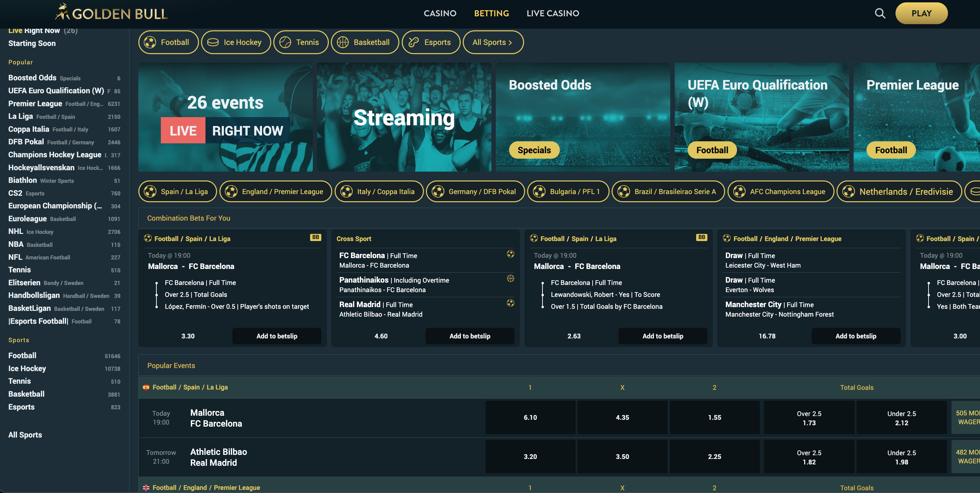Image resolution: width=980 pixels, height=493 pixels.
Task: Click Spain flag icon in Popular Events
Action: tap(146, 387)
